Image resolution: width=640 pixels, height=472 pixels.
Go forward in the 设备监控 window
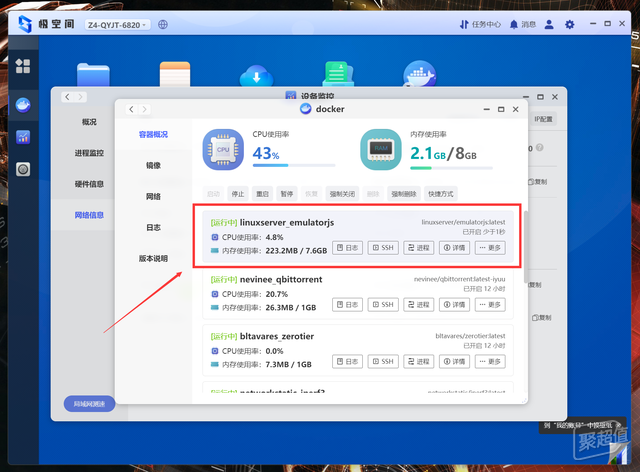(80, 97)
